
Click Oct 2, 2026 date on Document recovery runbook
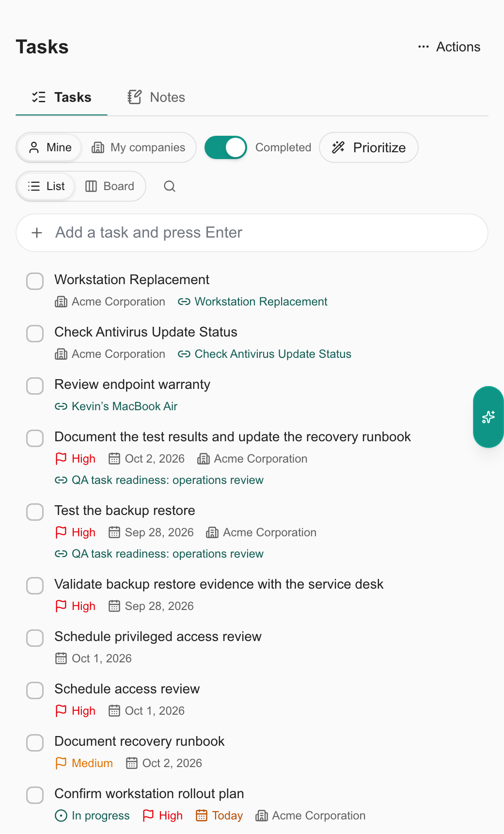[164, 763]
